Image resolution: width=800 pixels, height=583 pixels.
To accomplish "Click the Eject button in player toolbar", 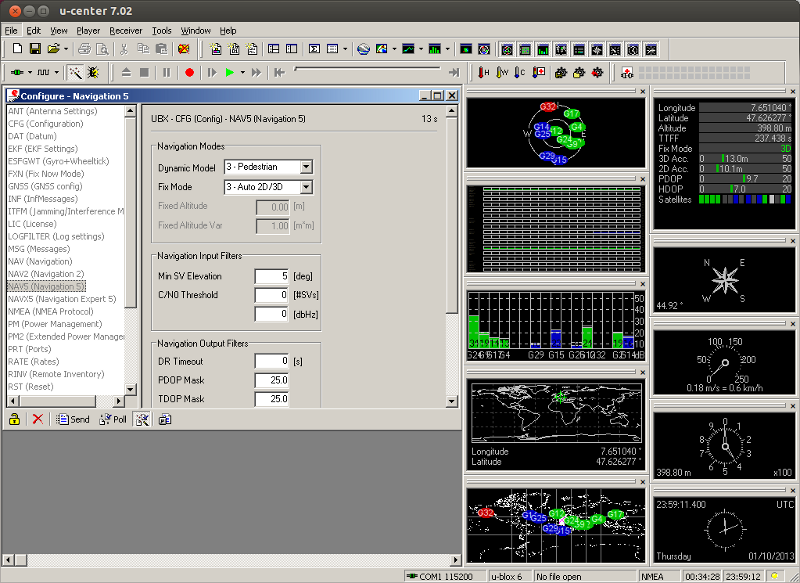I will [126, 73].
